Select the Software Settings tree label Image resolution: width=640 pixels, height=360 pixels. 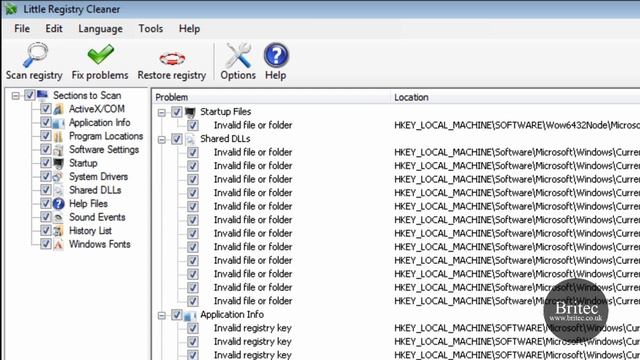104,150
